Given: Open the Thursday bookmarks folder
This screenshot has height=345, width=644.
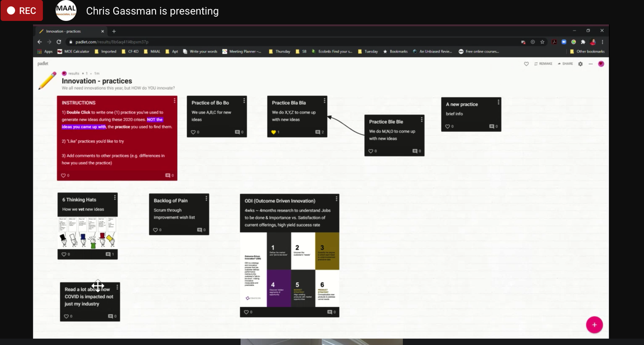Looking at the screenshot, I should (x=280, y=52).
